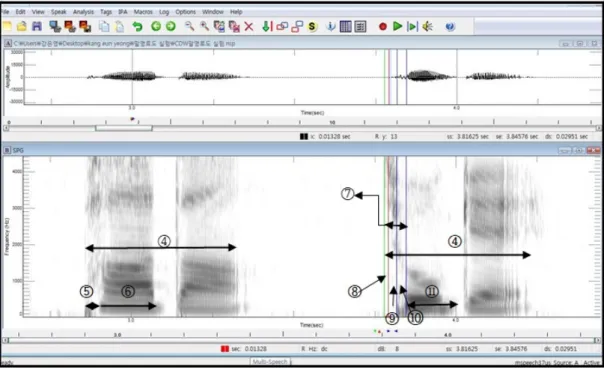The height and width of the screenshot is (370, 604).
Task: Click the green left-arrow Back icon
Action: point(156,26)
